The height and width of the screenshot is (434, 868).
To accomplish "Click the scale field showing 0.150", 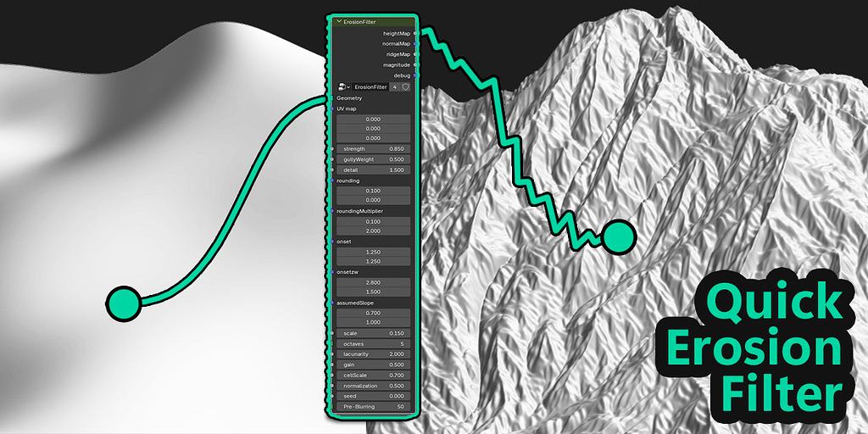I will (374, 334).
